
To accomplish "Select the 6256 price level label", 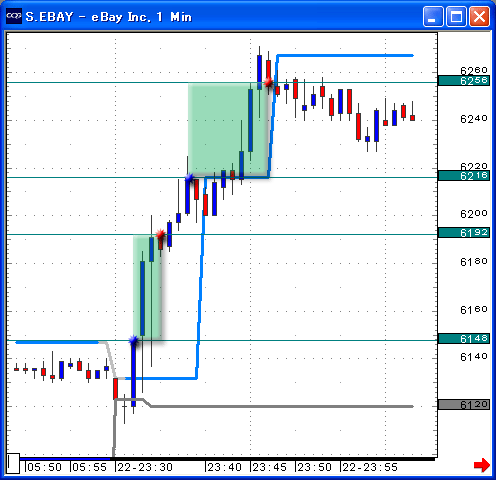I will coord(464,81).
